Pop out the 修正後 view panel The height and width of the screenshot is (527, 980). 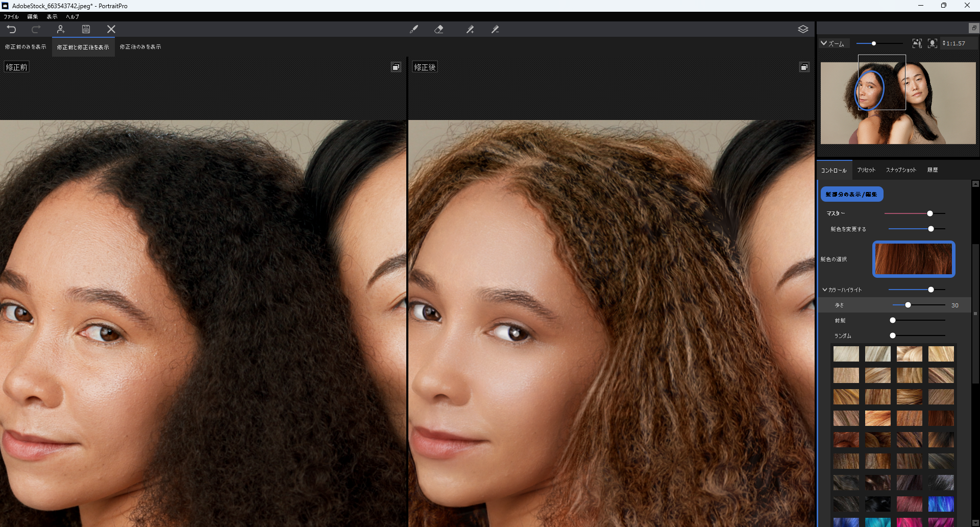click(x=804, y=67)
